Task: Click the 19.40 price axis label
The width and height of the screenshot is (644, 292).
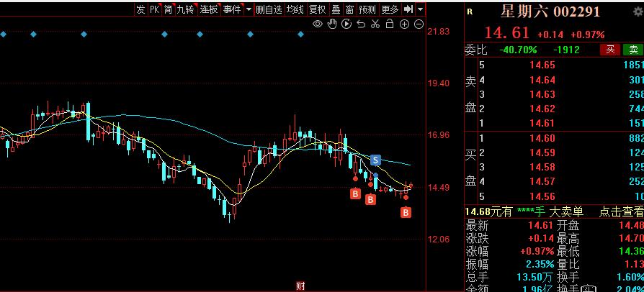Action: (438, 83)
